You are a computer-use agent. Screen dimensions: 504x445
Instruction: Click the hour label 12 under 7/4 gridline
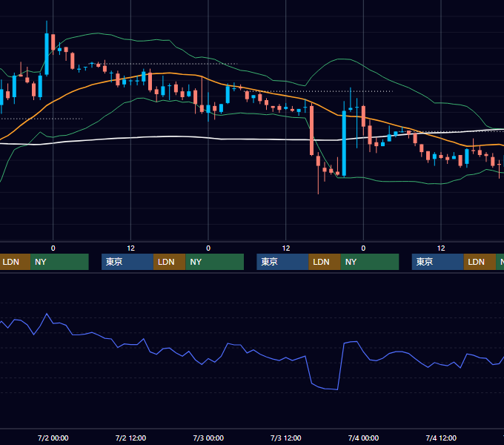tap(441, 248)
